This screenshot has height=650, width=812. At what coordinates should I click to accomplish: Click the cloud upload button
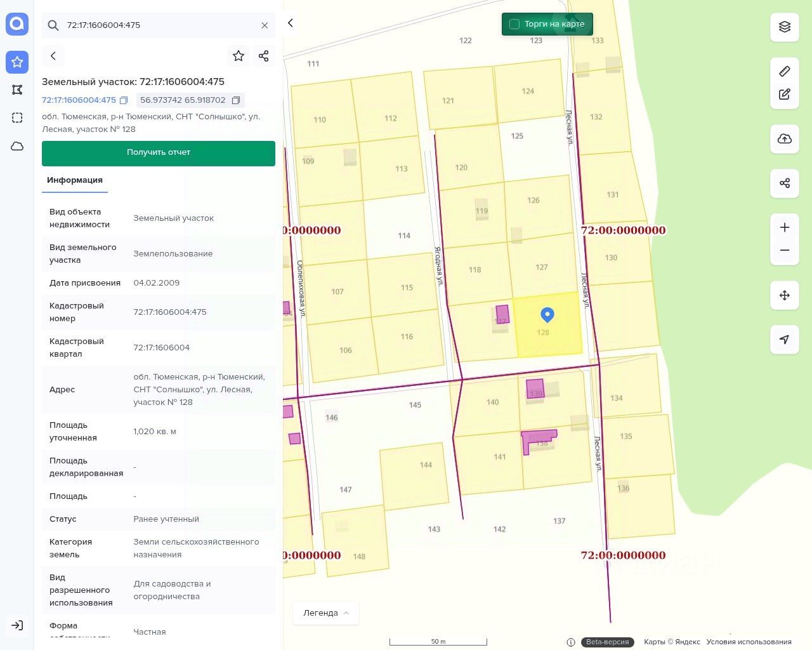tap(785, 138)
